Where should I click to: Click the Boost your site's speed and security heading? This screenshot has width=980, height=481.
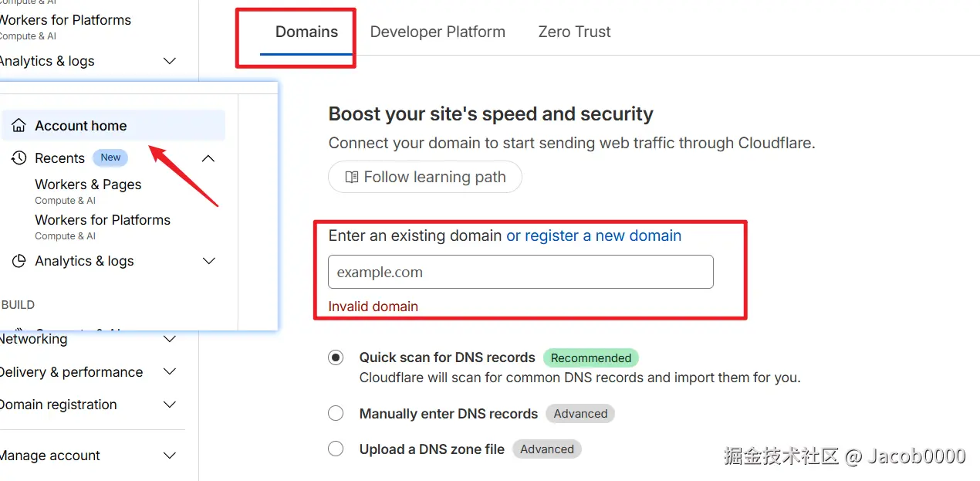click(491, 114)
